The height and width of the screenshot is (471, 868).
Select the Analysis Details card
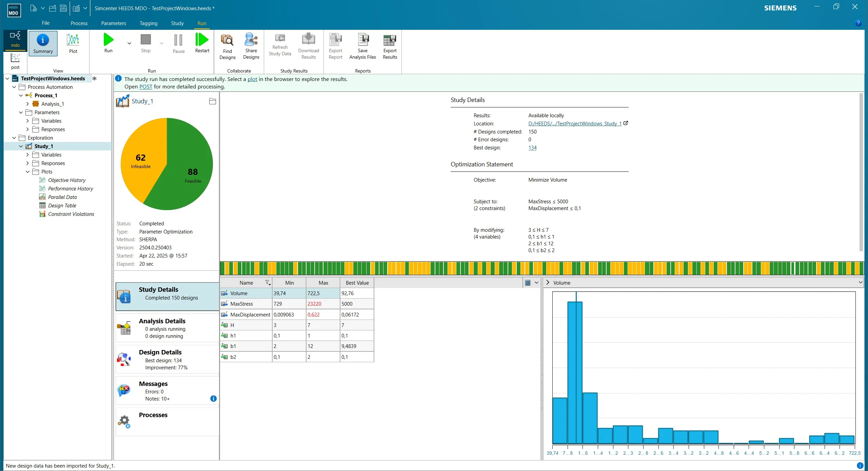click(167, 328)
